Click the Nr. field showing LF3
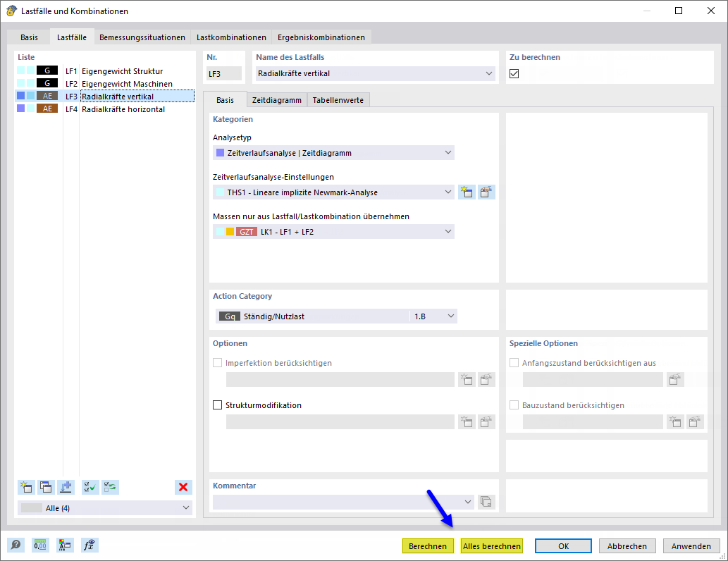This screenshot has width=728, height=561. pyautogui.click(x=224, y=73)
